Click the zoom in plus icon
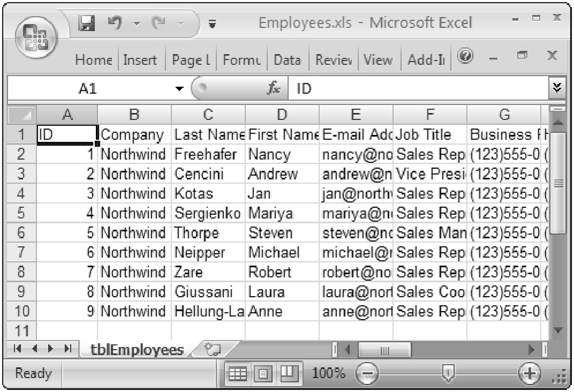This screenshot has width=574, height=392. click(528, 373)
